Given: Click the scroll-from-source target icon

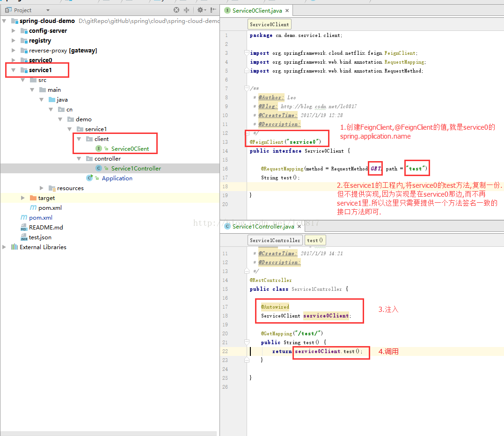Looking at the screenshot, I should click(x=176, y=10).
